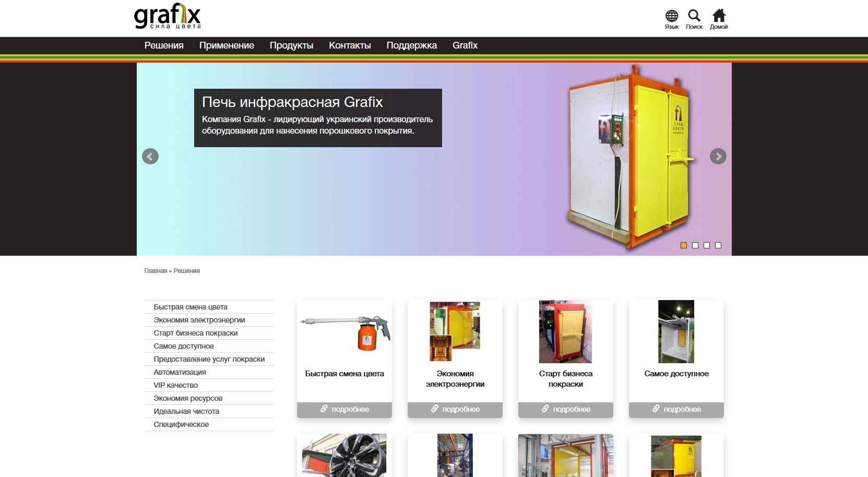Click the black car wheel thumbnail
This screenshot has height=477, width=868.
pyautogui.click(x=344, y=455)
